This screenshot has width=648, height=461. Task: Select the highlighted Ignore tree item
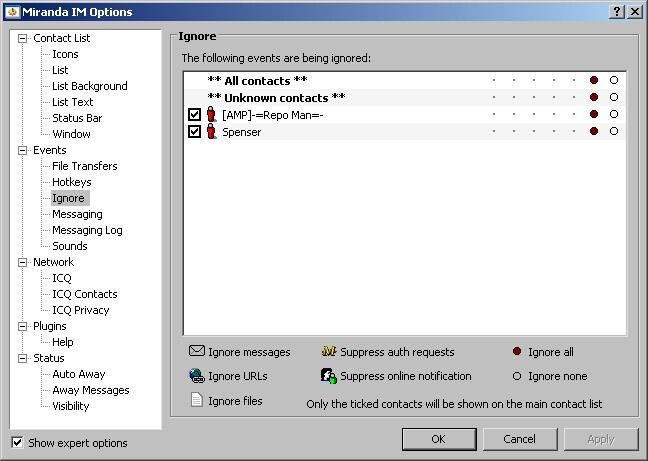69,198
